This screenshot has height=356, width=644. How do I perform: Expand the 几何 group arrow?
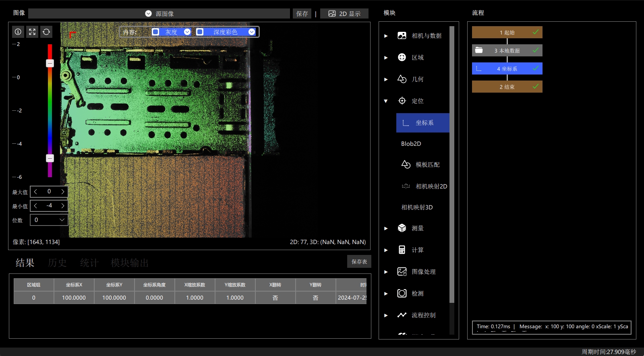(x=386, y=79)
